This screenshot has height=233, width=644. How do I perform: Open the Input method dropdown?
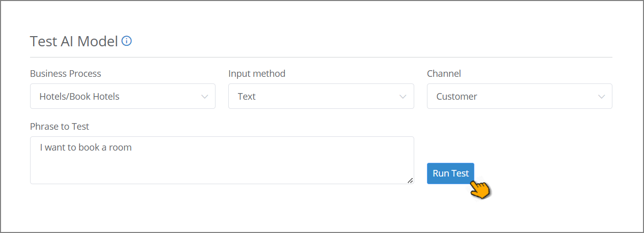pyautogui.click(x=321, y=96)
